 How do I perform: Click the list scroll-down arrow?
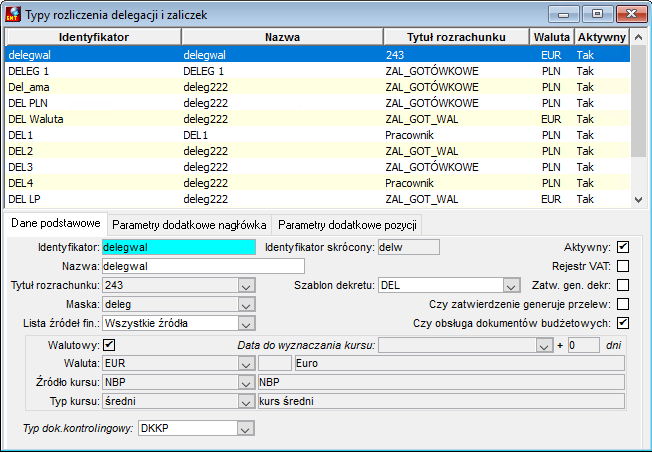(639, 200)
